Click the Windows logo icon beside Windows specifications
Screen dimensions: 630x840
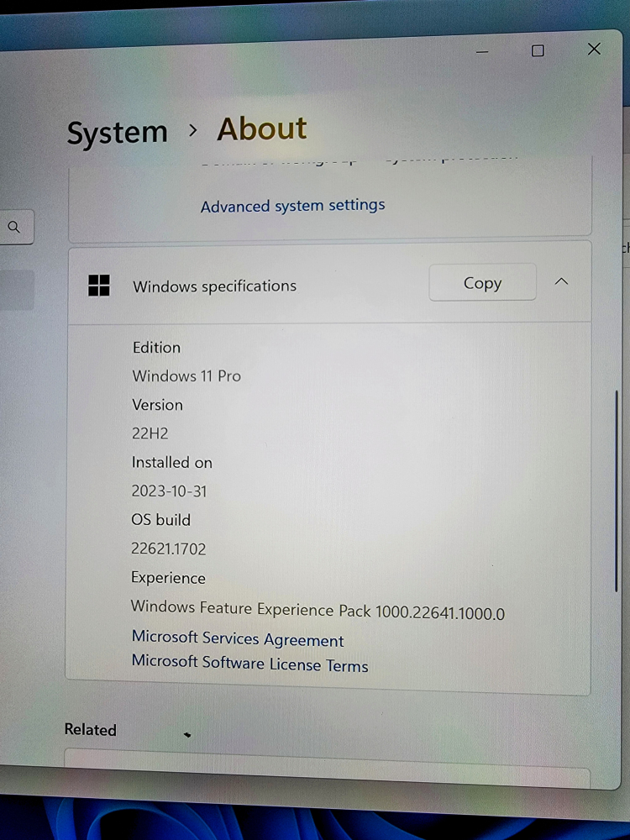click(99, 286)
